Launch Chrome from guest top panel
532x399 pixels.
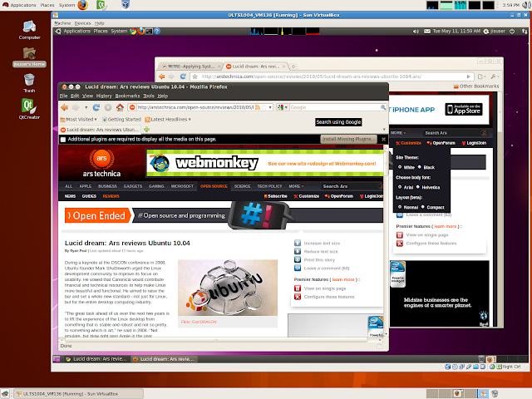133,32
